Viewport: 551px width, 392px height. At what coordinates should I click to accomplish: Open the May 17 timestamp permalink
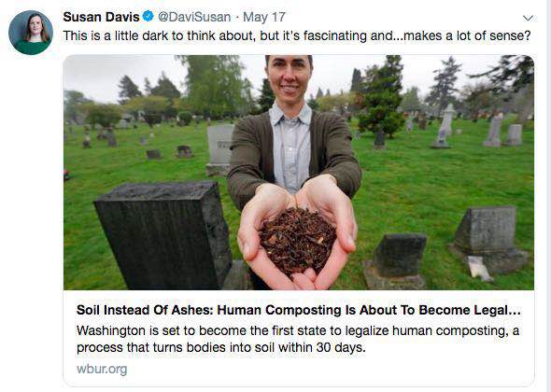(x=264, y=17)
